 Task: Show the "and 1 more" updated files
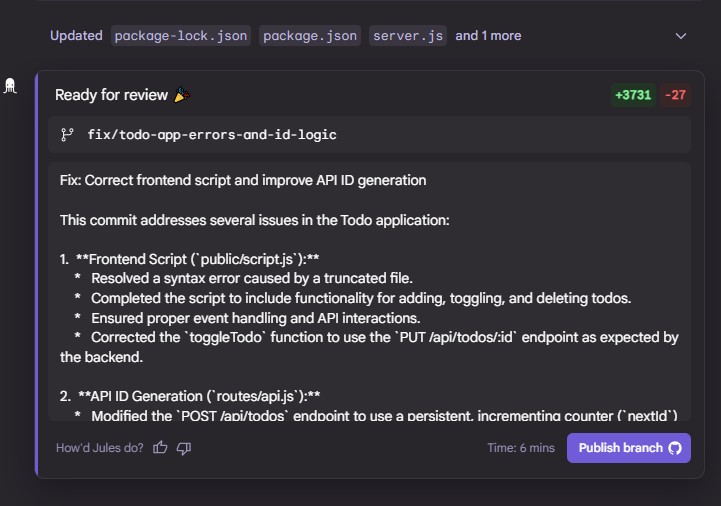tap(488, 36)
